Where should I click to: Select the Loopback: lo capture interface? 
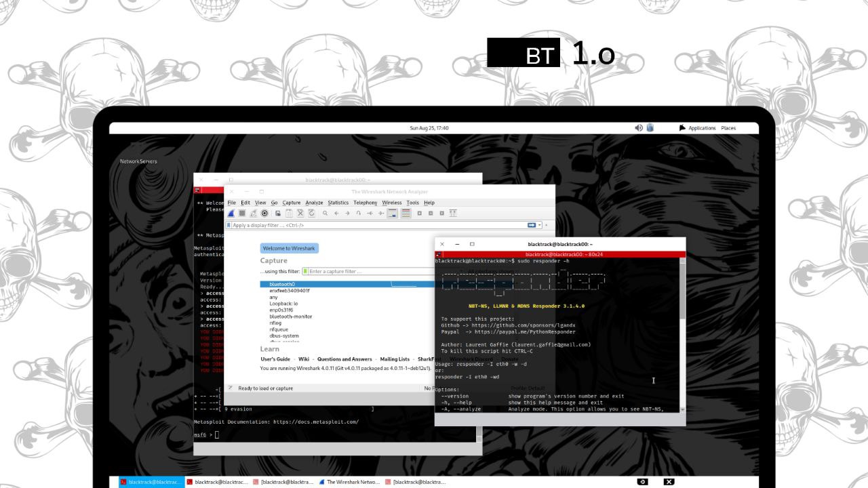pyautogui.click(x=283, y=304)
